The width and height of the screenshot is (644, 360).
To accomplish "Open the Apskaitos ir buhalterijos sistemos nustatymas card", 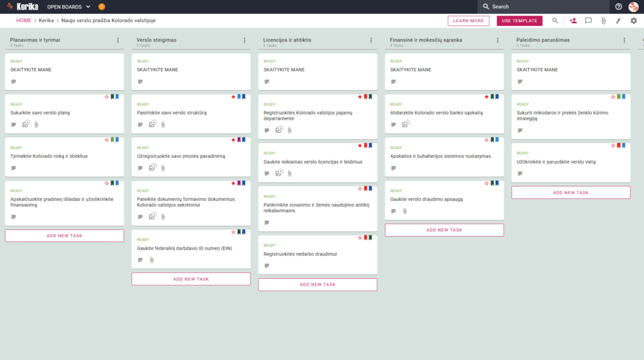I will pos(444,157).
